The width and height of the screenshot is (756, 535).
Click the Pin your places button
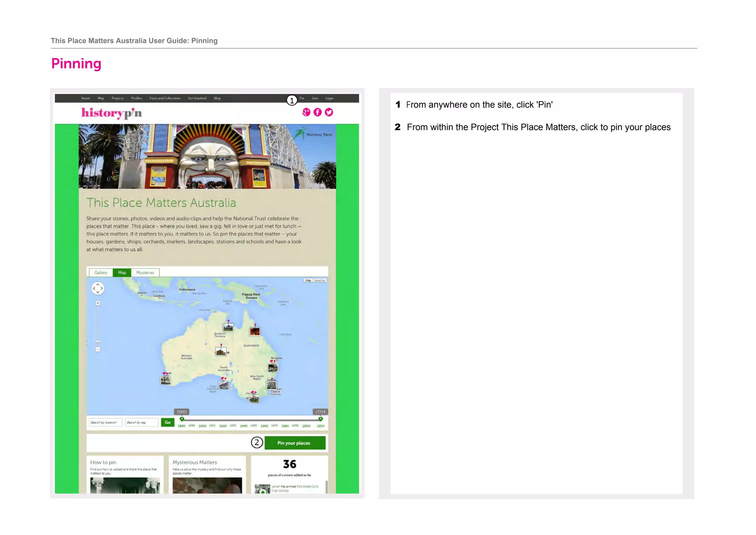[x=295, y=443]
